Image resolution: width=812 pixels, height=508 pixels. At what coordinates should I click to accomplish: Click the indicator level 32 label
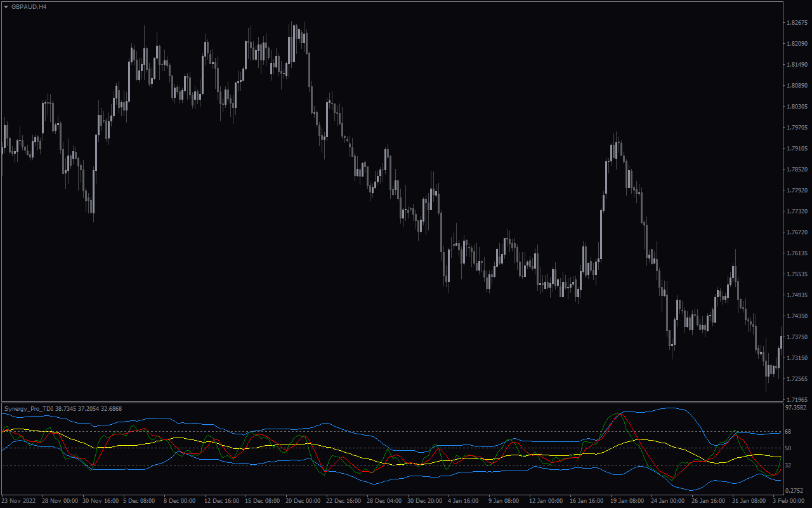pyautogui.click(x=789, y=465)
